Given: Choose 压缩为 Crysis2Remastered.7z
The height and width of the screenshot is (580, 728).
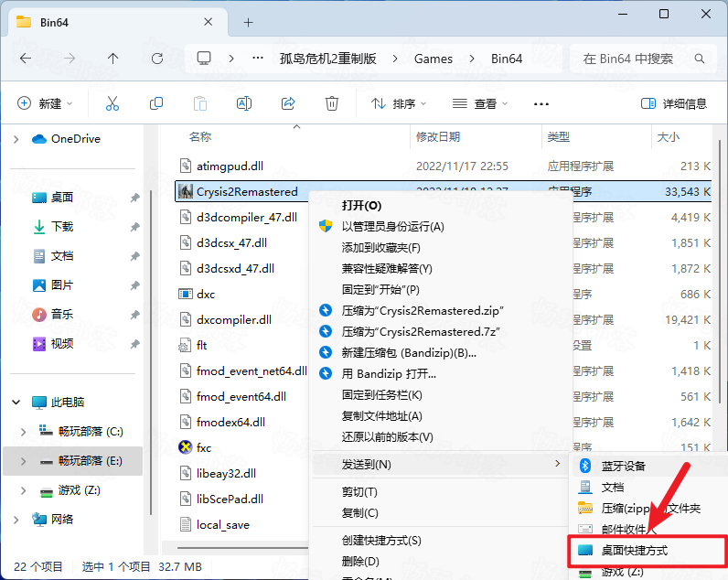Looking at the screenshot, I should [421, 331].
